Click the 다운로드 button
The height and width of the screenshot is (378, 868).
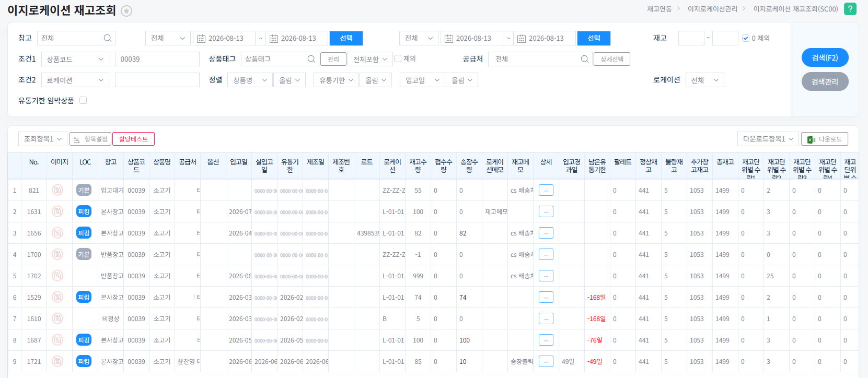tap(824, 139)
